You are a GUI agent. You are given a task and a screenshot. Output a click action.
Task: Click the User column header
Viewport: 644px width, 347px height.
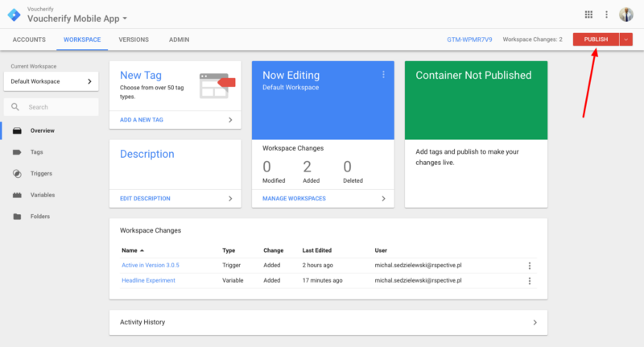click(381, 250)
